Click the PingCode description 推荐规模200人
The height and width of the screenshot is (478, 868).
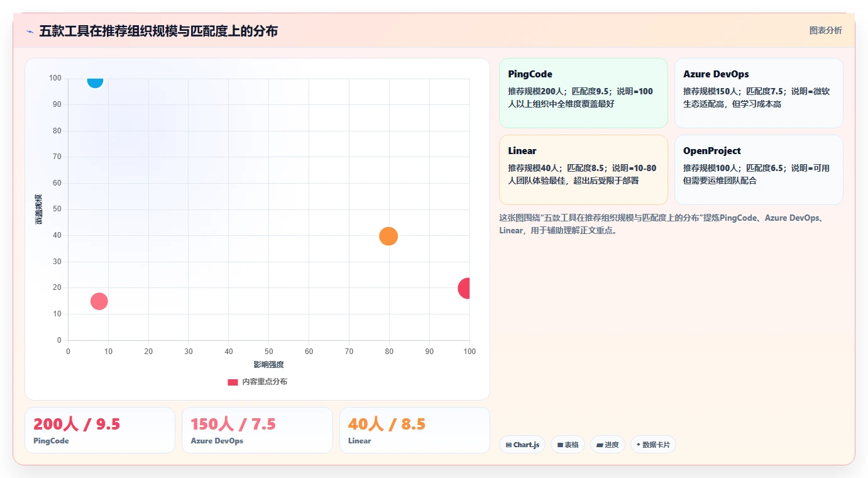[x=580, y=97]
